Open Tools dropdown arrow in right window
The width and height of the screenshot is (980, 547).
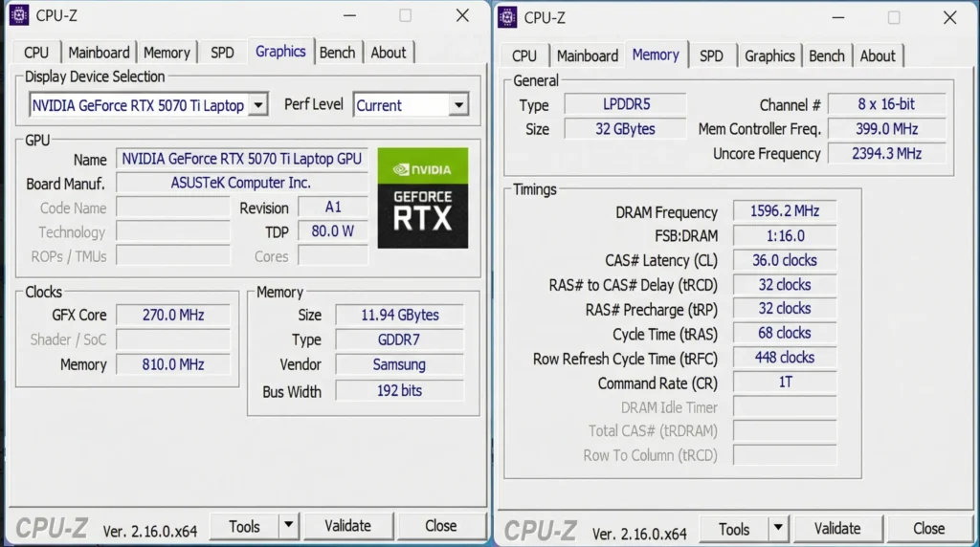(x=778, y=529)
